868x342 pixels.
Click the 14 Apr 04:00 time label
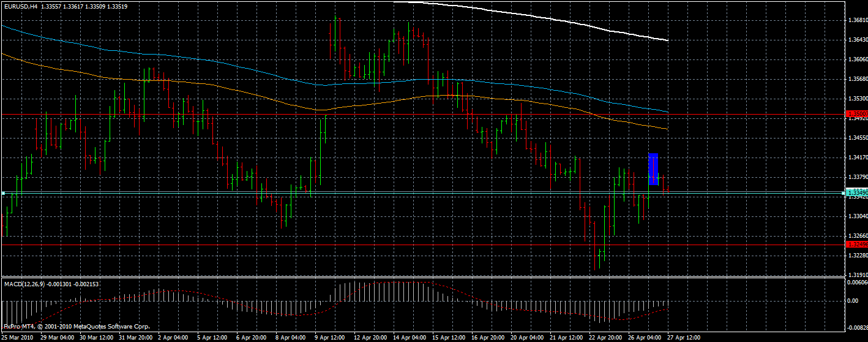coord(410,338)
